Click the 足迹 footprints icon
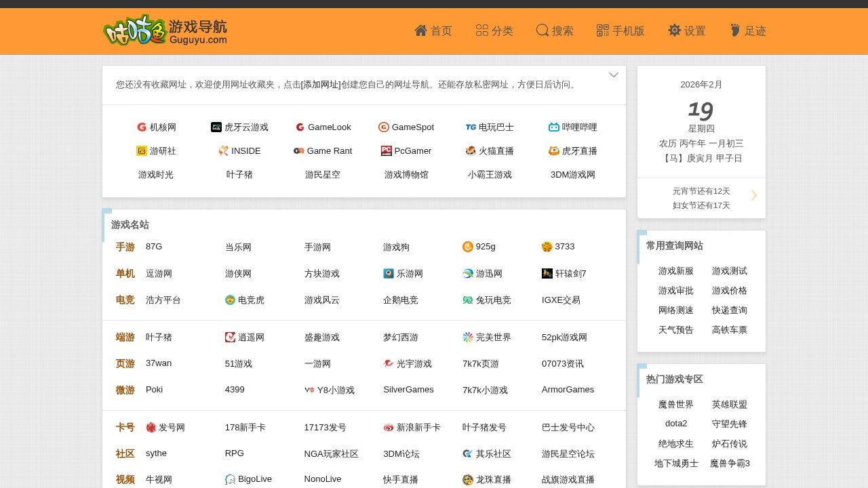This screenshot has width=868, height=488. [x=734, y=30]
